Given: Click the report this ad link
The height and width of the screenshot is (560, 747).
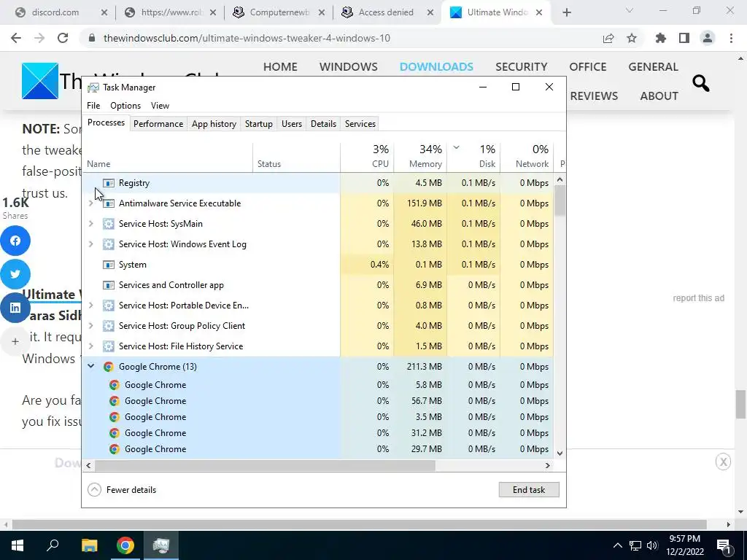Looking at the screenshot, I should [698, 298].
